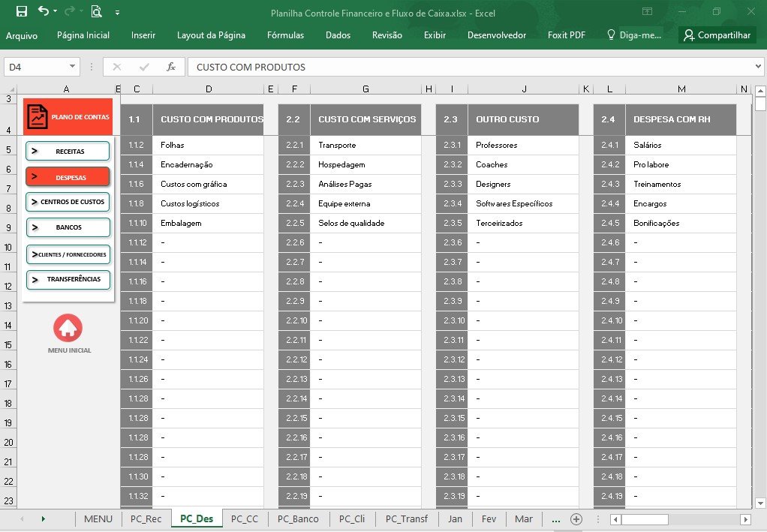Click the Undo arrow icon

coord(43,11)
